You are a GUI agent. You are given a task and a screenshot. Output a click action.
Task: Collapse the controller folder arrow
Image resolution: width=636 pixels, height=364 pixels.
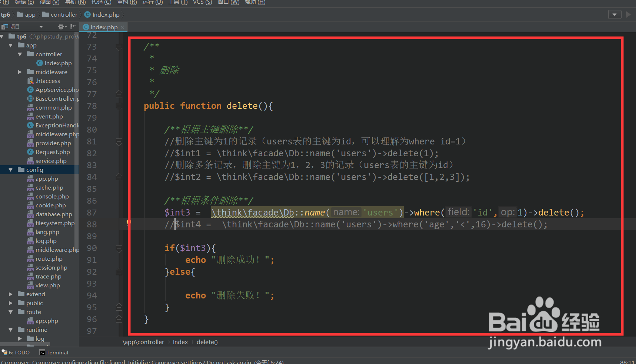coord(20,54)
